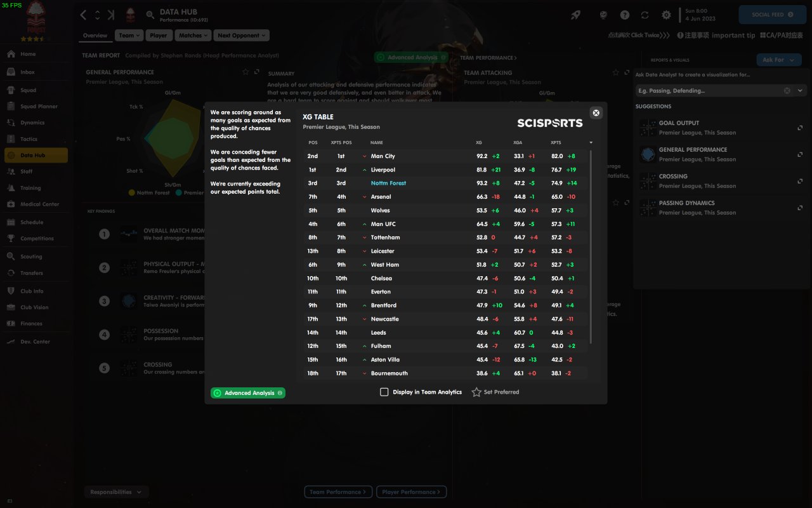Expand the Responsibilities dropdown
Viewport: 812px width, 508px height.
pyautogui.click(x=117, y=492)
